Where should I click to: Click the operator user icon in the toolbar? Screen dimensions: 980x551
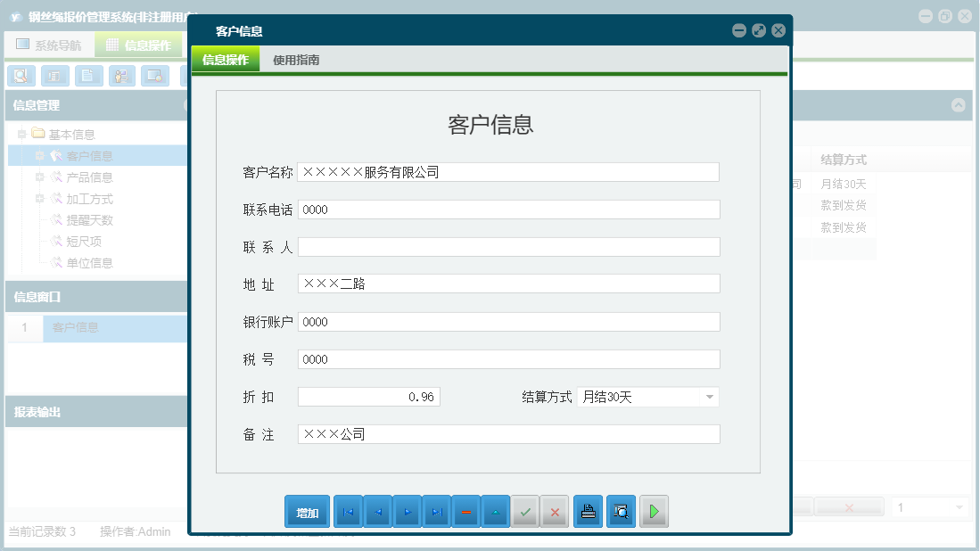tap(122, 76)
